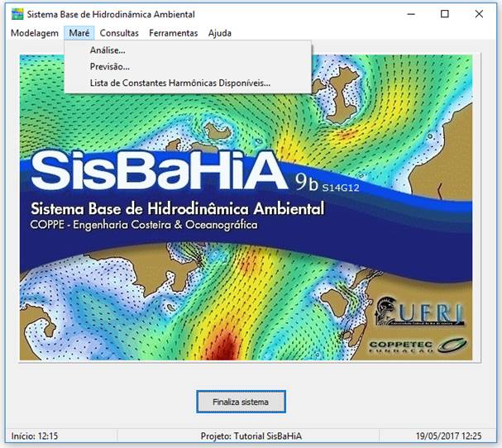
Task: Close the SisBaHiA window
Action: [x=479, y=14]
